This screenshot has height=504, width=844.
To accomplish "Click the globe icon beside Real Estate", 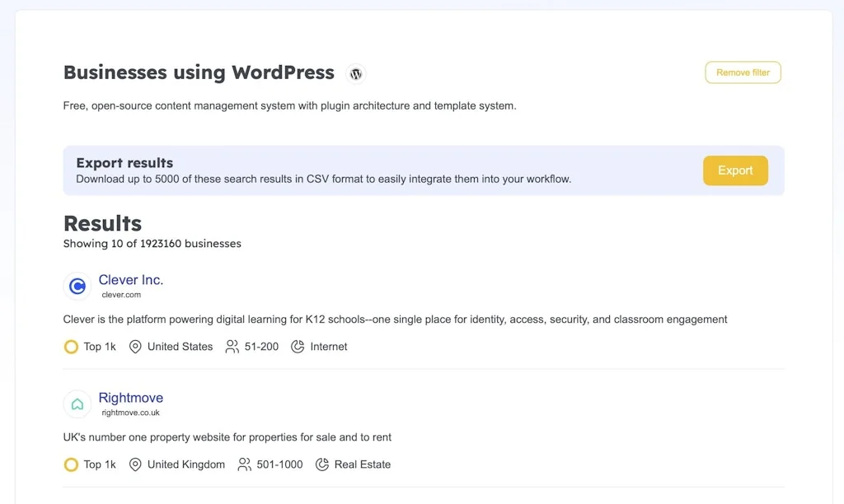I will pyautogui.click(x=322, y=464).
